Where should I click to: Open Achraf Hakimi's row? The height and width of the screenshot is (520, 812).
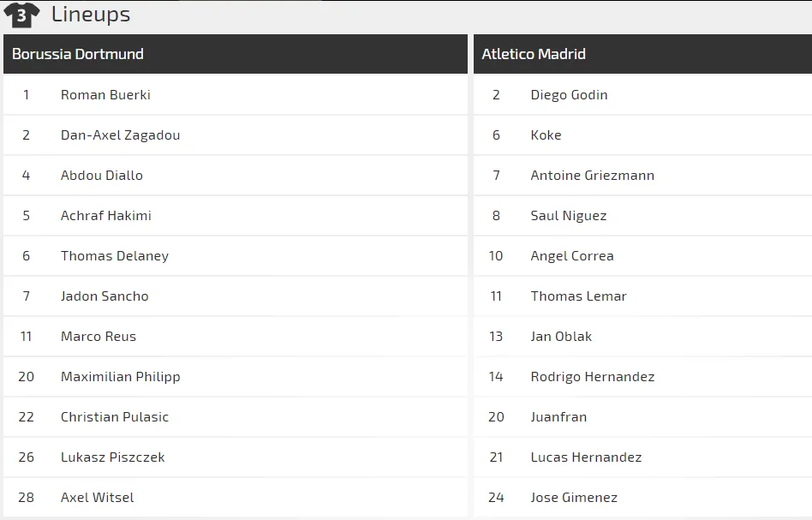(x=106, y=216)
